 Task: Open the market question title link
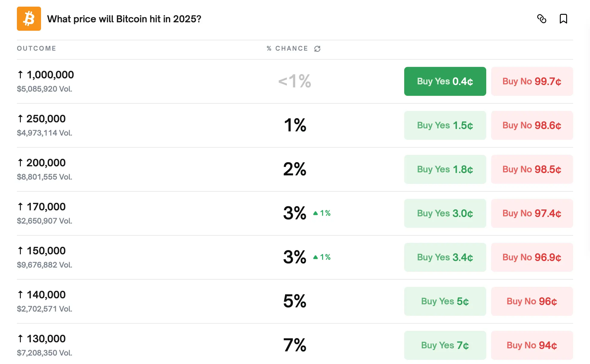coord(124,19)
